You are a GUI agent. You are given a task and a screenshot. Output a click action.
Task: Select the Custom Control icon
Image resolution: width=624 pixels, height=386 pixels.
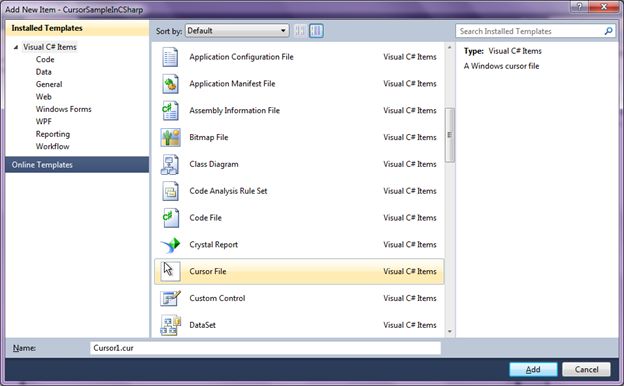[170, 298]
